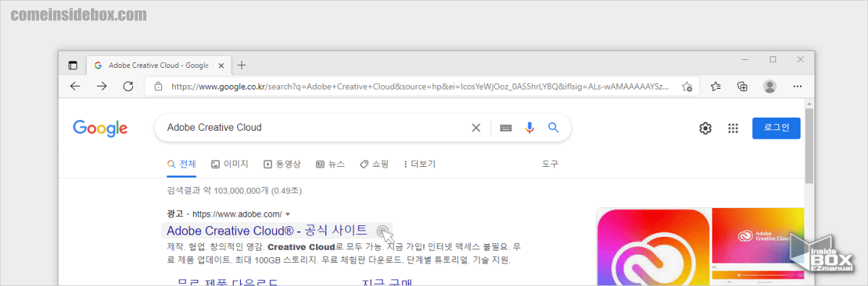Start voice search with the microphone
This screenshot has height=286, width=868.
[x=529, y=128]
